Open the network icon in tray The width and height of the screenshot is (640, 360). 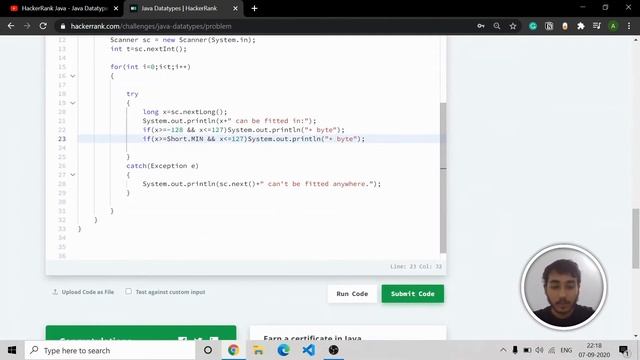[552, 350]
